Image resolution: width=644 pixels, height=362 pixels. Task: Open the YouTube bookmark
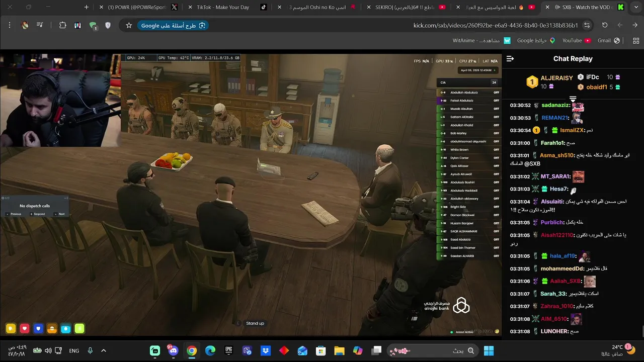(x=576, y=41)
